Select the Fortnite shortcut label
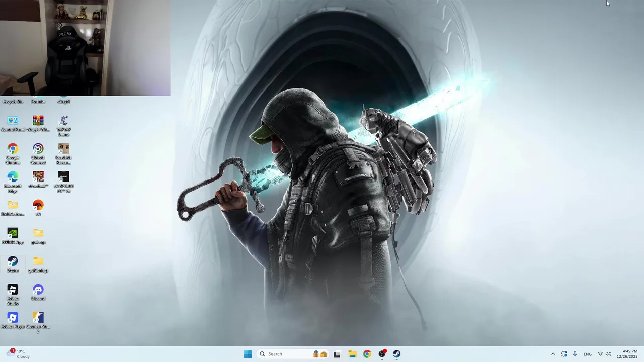 tap(38, 102)
